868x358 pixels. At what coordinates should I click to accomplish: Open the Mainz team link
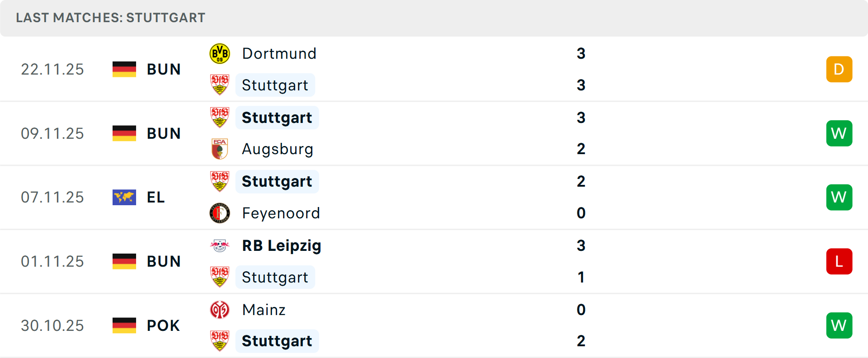pos(264,310)
